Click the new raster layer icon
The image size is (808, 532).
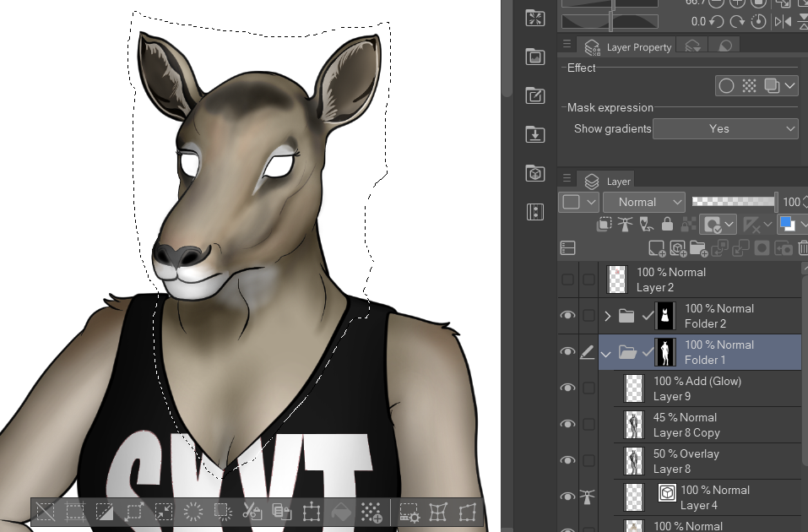click(657, 248)
